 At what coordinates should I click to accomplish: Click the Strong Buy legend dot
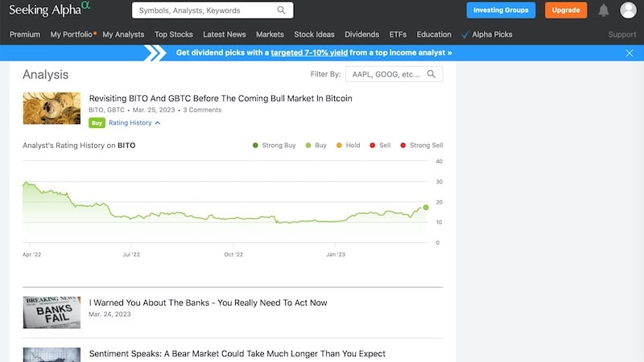[255, 146]
